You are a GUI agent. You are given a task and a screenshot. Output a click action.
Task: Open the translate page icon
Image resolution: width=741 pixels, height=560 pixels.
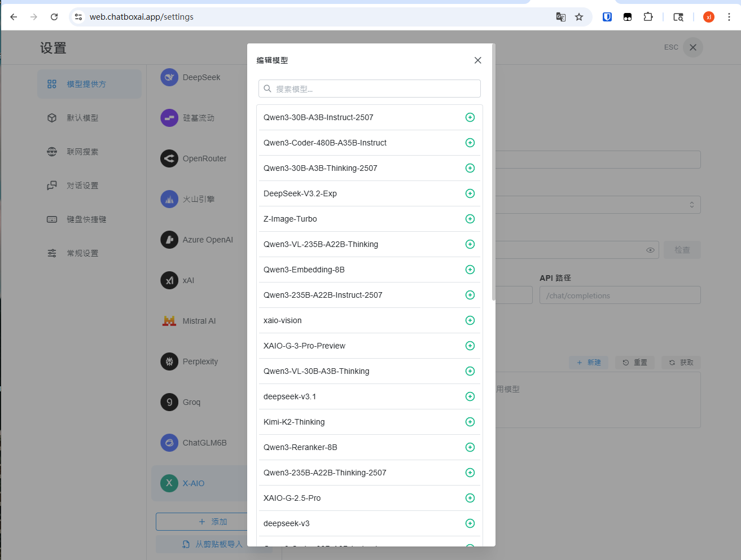(560, 17)
